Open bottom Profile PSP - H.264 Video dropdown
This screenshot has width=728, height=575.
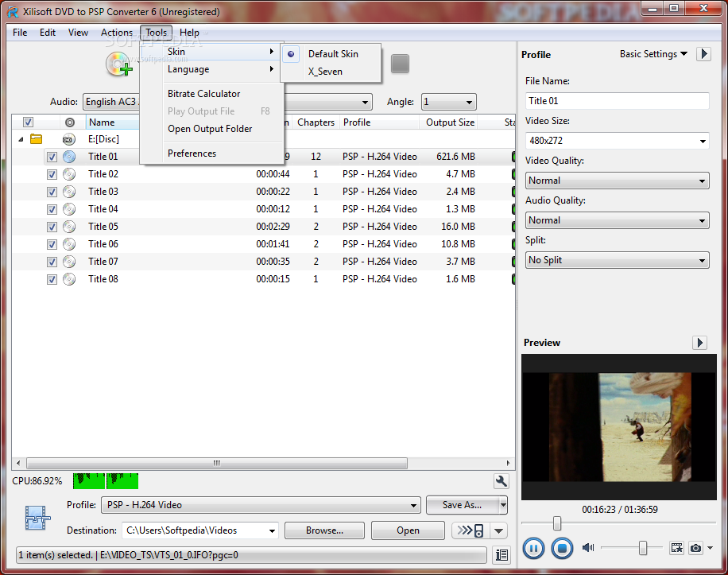pos(261,505)
